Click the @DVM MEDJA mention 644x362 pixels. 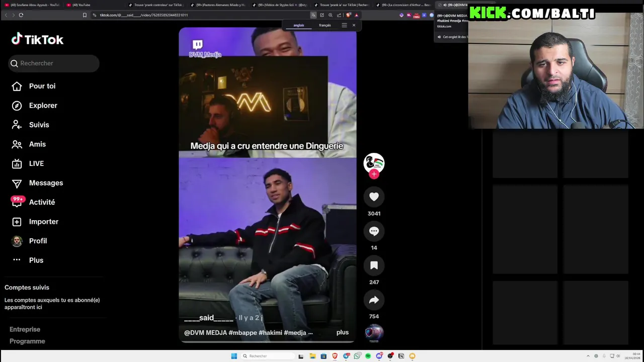[205, 332]
